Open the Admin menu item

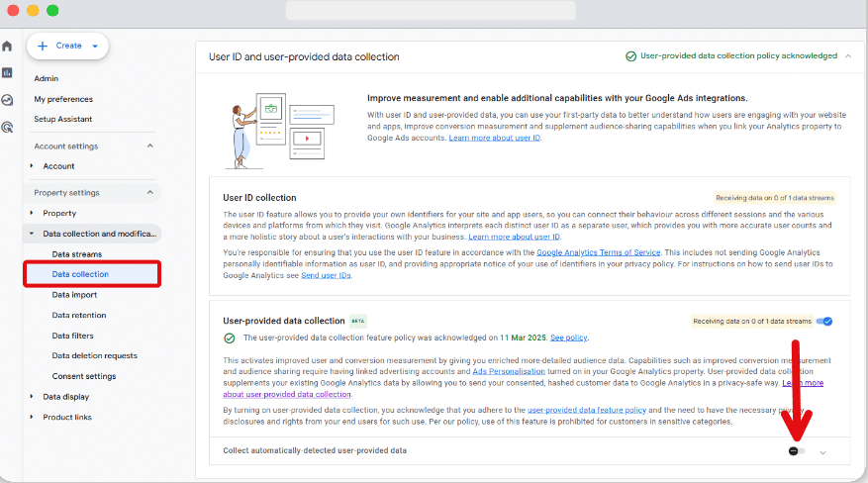click(x=46, y=78)
